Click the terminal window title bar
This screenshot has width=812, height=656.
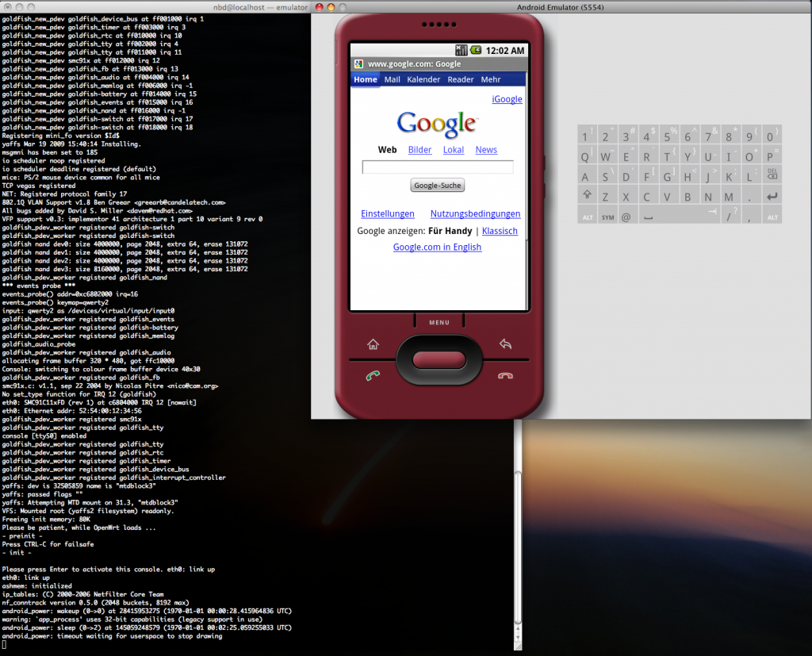pos(155,7)
